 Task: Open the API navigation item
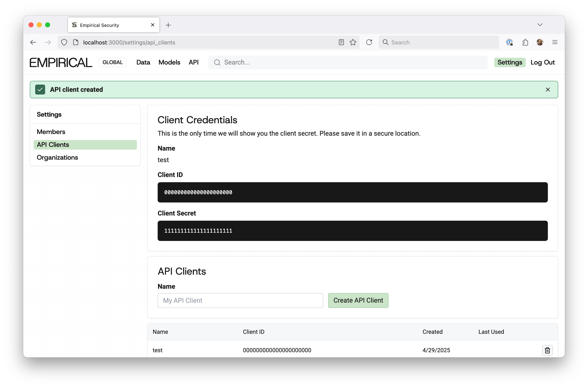[x=194, y=62]
